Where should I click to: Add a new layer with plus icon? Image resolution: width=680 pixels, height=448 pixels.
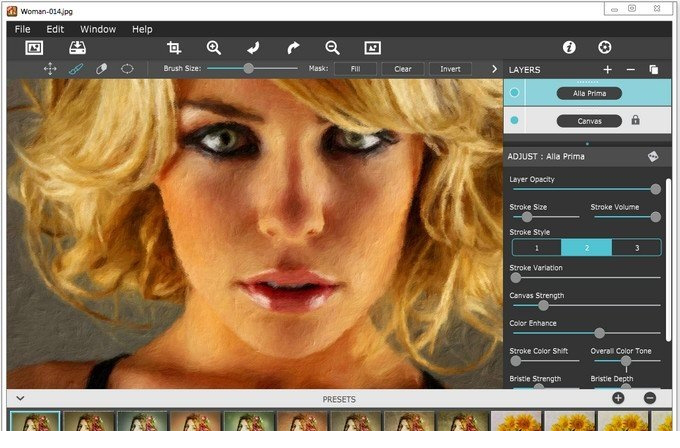[607, 70]
